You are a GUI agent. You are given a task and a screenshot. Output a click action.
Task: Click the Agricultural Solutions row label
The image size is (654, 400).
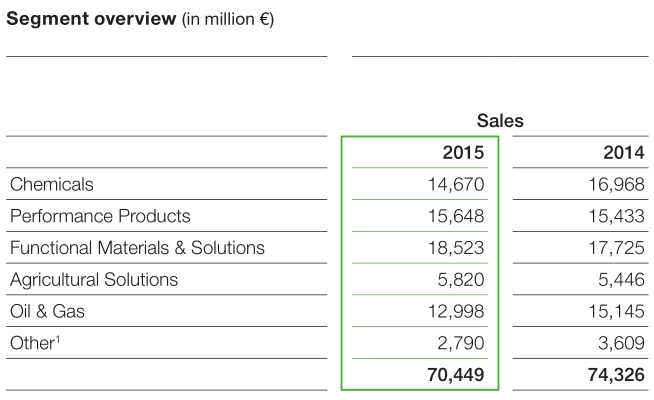(93, 280)
